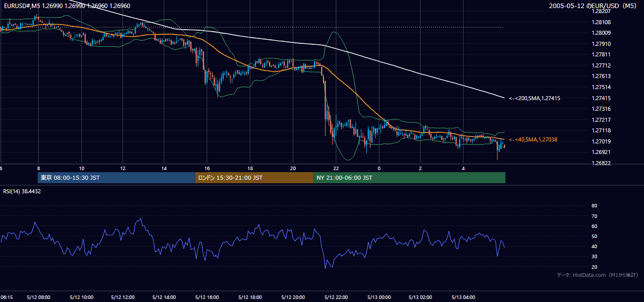
Task: Click price axis value 1.26822
Action: pos(601,163)
